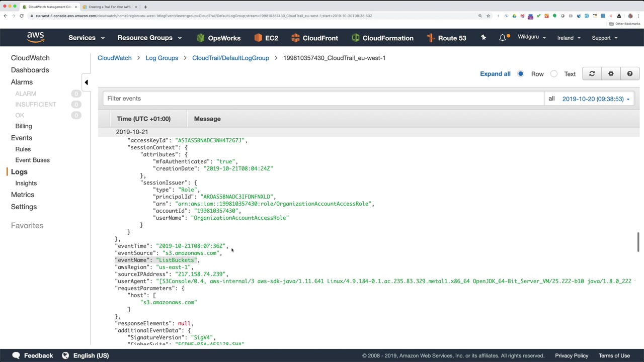Click the Expand all link

495,74
